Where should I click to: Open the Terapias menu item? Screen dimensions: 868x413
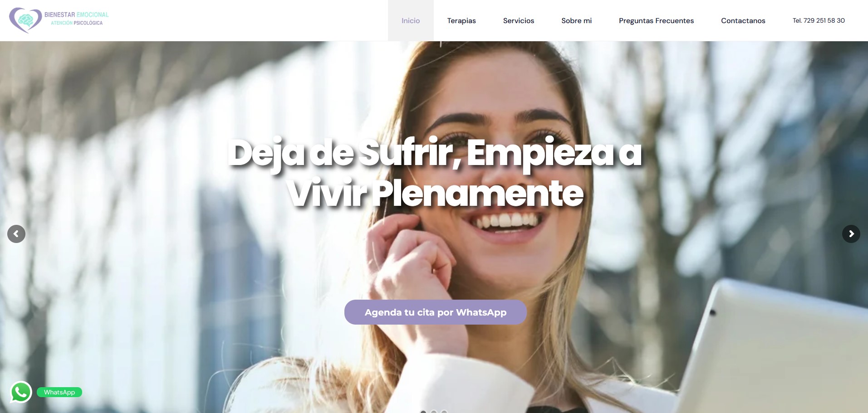click(x=461, y=20)
